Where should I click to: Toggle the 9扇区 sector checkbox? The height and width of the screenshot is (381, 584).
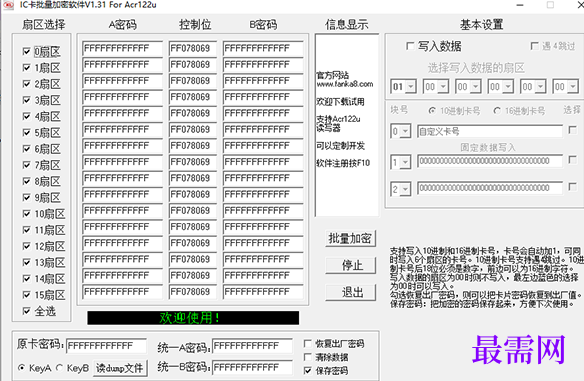tap(26, 197)
